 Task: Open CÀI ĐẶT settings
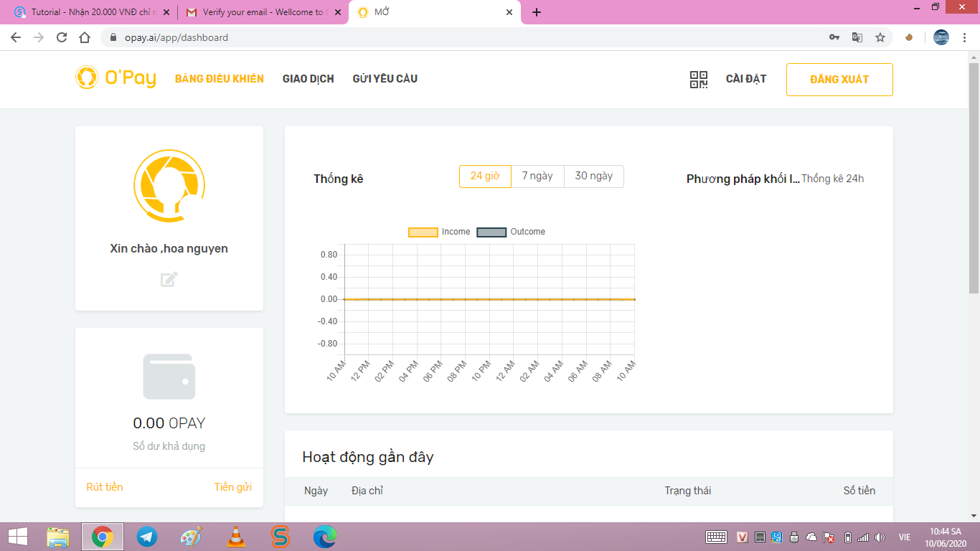tap(746, 79)
